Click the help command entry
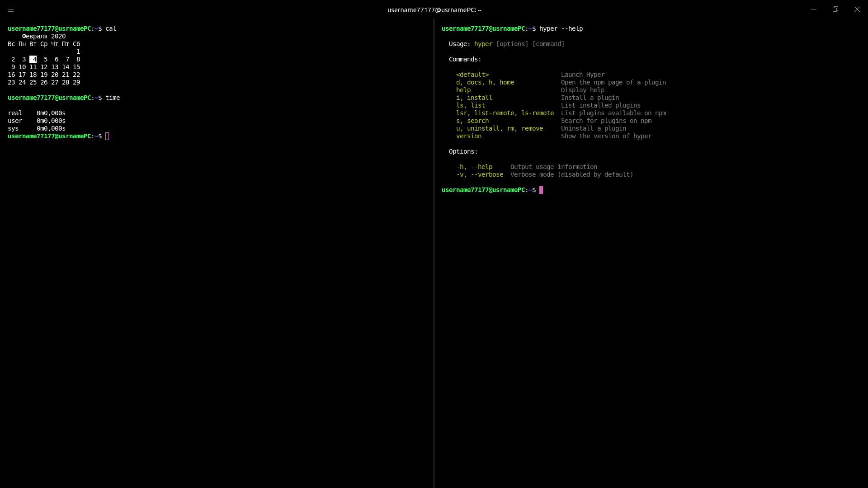The image size is (868, 488). [x=463, y=90]
